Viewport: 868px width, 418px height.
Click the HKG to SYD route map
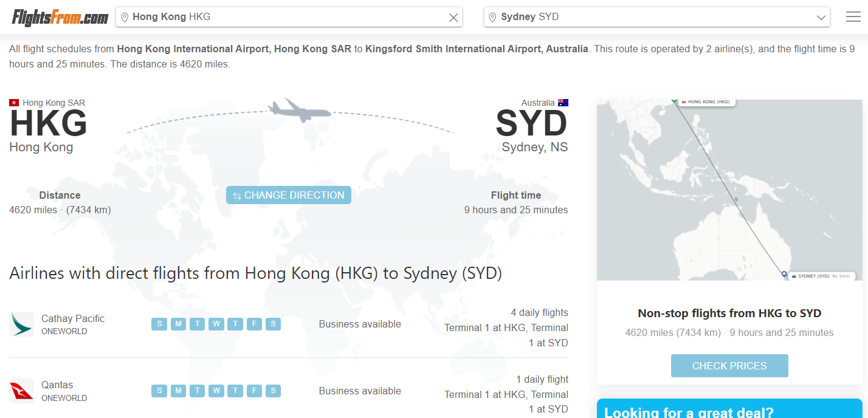coord(729,190)
